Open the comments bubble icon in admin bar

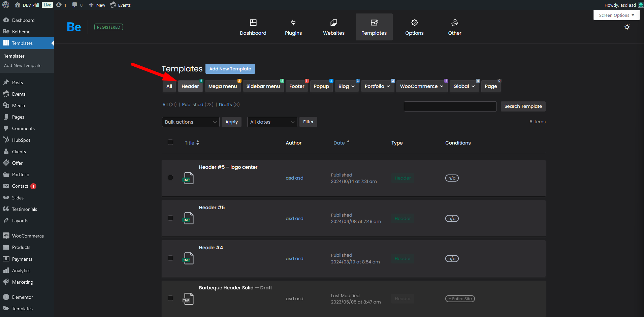[75, 5]
